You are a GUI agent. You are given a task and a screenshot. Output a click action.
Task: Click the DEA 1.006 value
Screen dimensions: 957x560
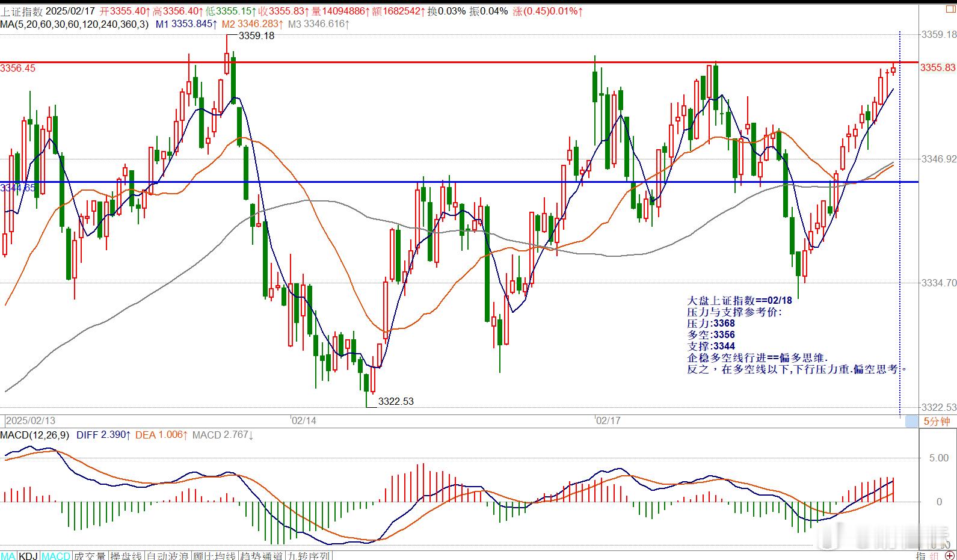point(162,434)
